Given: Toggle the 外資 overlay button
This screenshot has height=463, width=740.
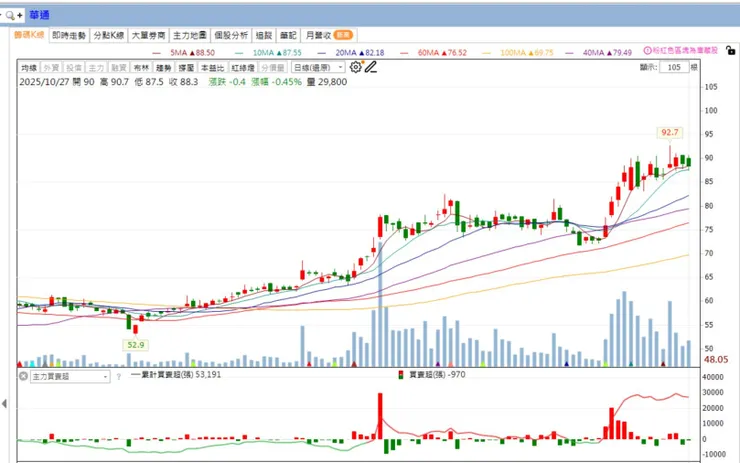Looking at the screenshot, I should pyautogui.click(x=51, y=68).
